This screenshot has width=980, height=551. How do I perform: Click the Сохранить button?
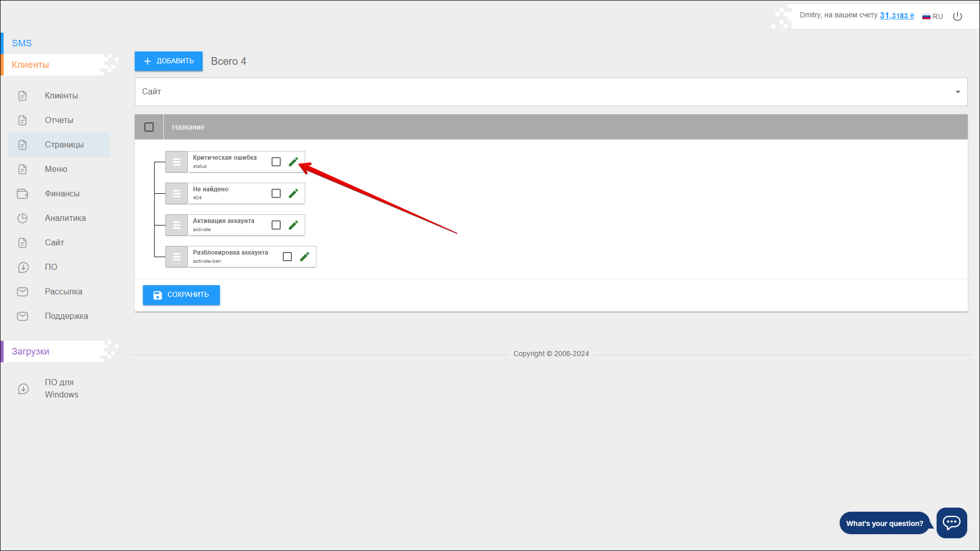181,295
